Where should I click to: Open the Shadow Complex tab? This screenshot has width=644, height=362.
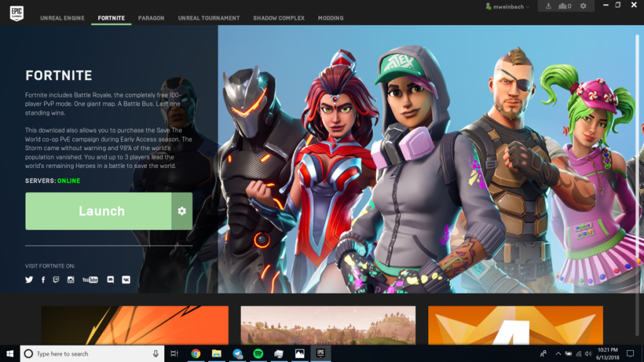point(279,18)
